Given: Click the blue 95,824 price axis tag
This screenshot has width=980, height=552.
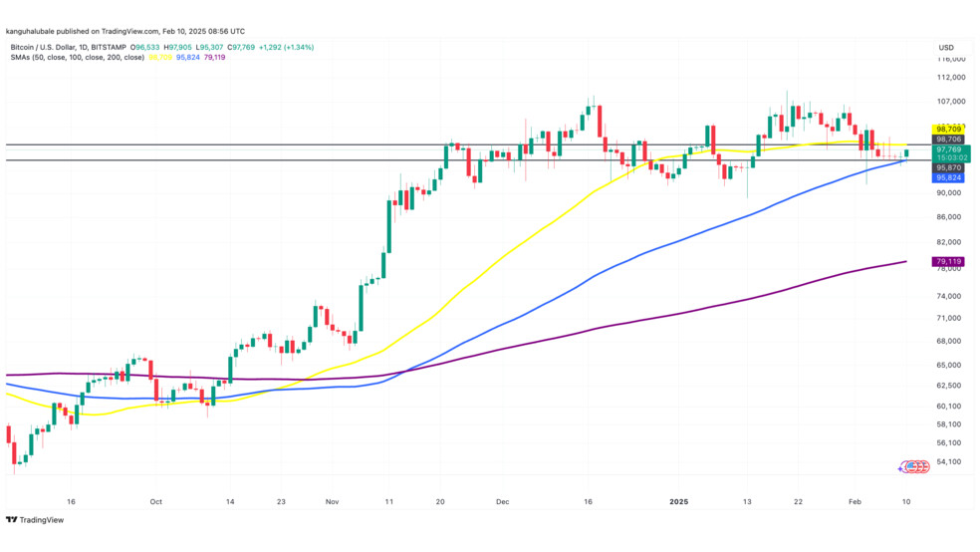Looking at the screenshot, I should click(x=948, y=178).
